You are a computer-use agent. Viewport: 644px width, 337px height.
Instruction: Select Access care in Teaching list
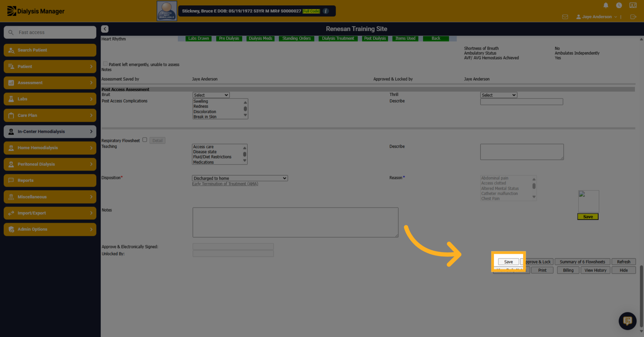(203, 147)
